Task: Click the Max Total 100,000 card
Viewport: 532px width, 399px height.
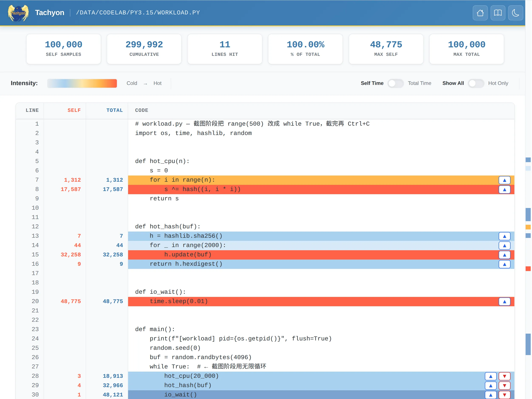Action: 467,49
